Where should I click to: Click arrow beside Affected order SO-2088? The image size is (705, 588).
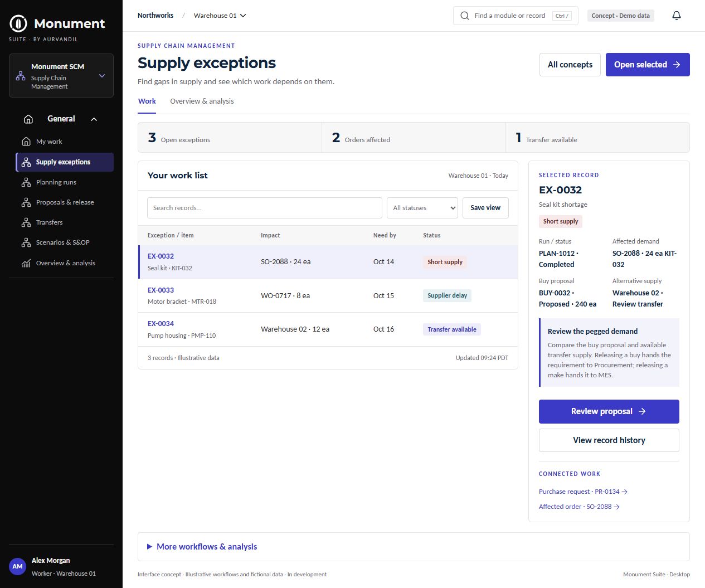coord(617,507)
